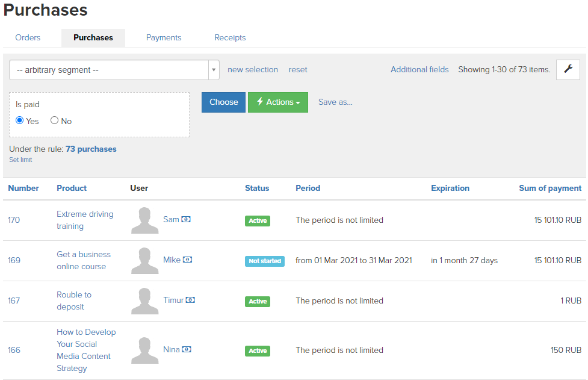The image size is (588, 380).
Task: Click the card icon next to Mike
Action: tap(188, 260)
